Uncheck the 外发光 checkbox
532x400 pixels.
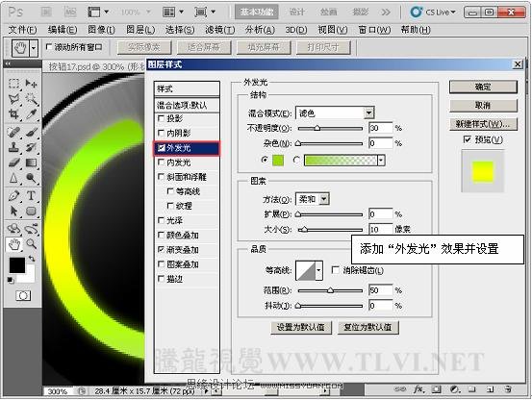point(162,147)
